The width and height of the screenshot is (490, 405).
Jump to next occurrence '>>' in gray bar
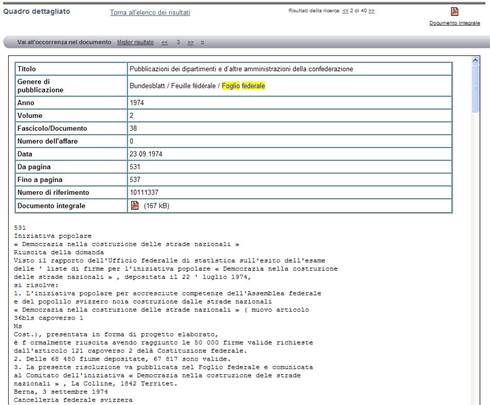click(190, 42)
